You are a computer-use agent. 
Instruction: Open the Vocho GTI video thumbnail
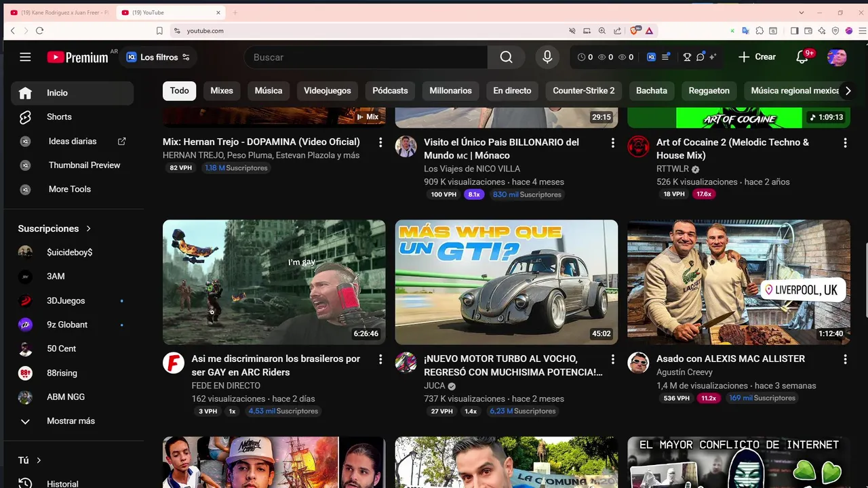point(507,282)
